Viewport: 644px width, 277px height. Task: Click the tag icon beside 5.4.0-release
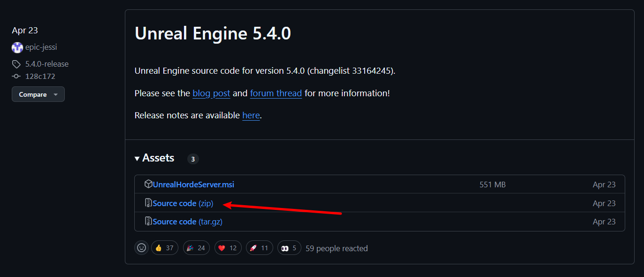coord(16,64)
